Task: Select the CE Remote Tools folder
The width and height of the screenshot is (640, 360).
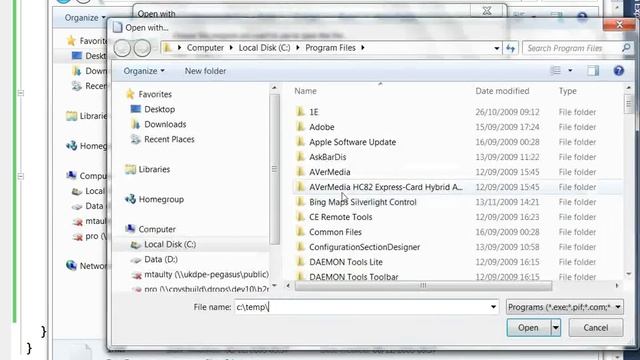Action: tap(341, 217)
